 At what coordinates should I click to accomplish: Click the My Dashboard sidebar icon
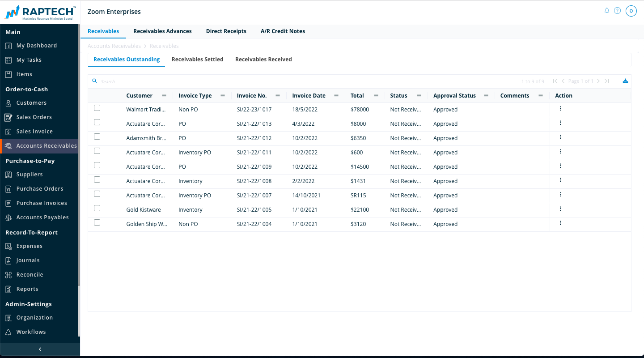pyautogui.click(x=8, y=46)
